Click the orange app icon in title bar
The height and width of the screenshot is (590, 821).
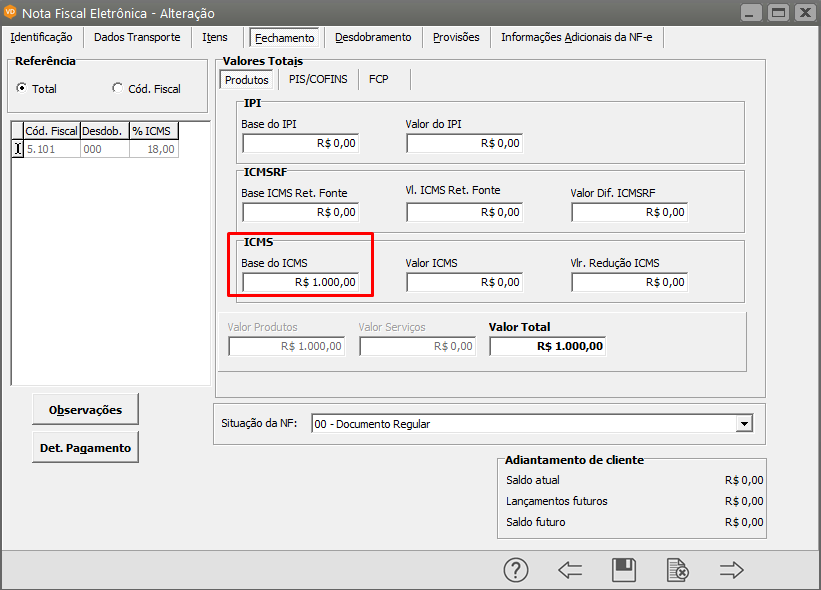12,13
